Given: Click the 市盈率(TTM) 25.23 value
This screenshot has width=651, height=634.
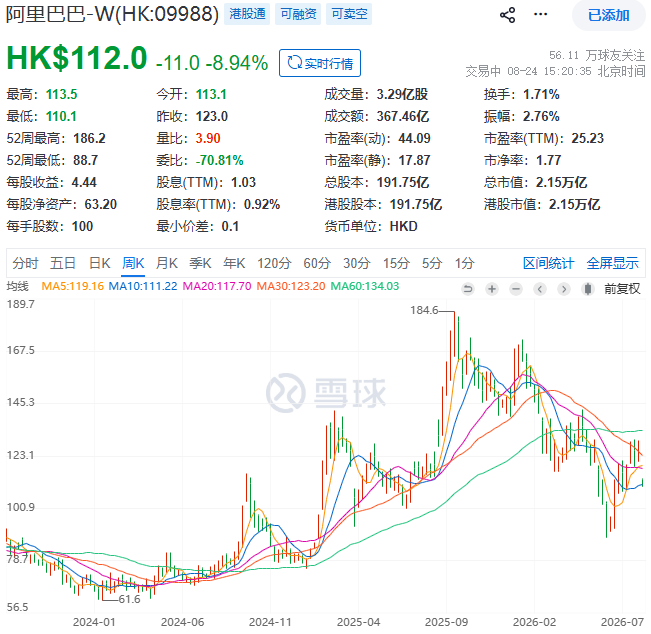Looking at the screenshot, I should pos(587,138).
